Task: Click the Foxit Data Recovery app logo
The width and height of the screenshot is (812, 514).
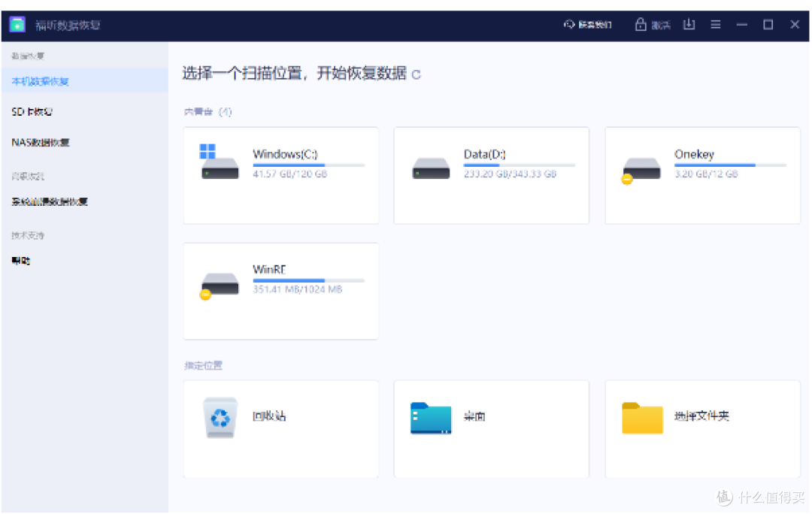Action: [17, 24]
